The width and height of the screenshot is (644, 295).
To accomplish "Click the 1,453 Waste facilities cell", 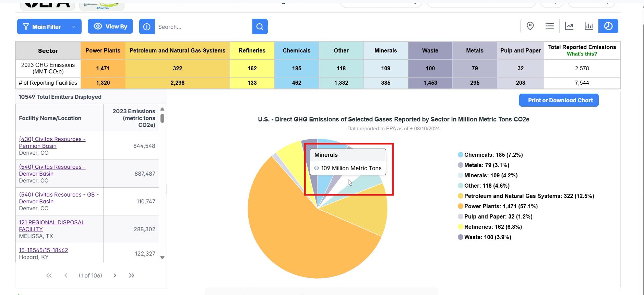I will point(430,83).
